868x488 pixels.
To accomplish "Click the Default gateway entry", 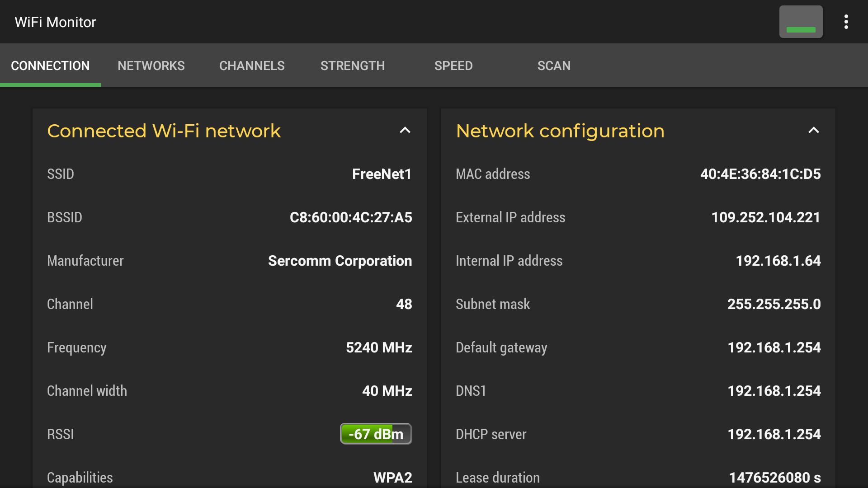I will (x=774, y=347).
